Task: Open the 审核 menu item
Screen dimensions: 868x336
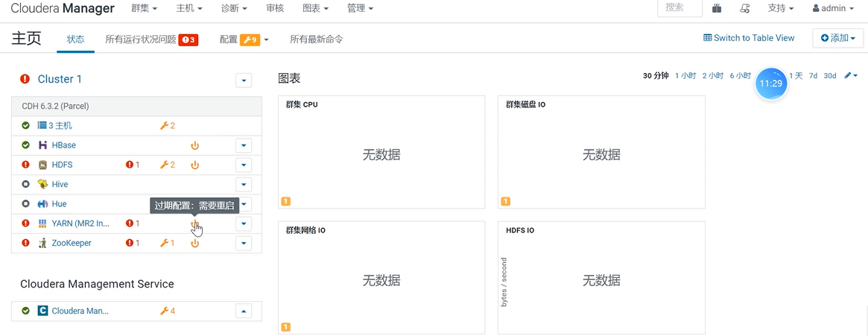Action: [275, 8]
